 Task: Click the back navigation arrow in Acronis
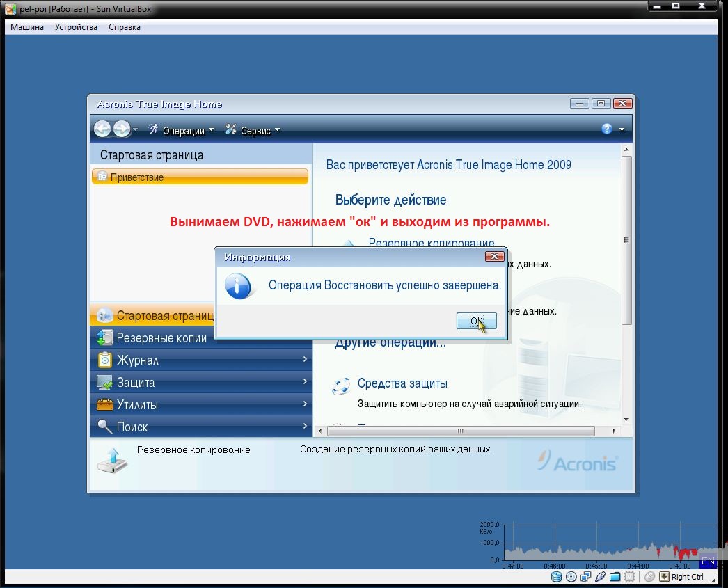tap(102, 129)
